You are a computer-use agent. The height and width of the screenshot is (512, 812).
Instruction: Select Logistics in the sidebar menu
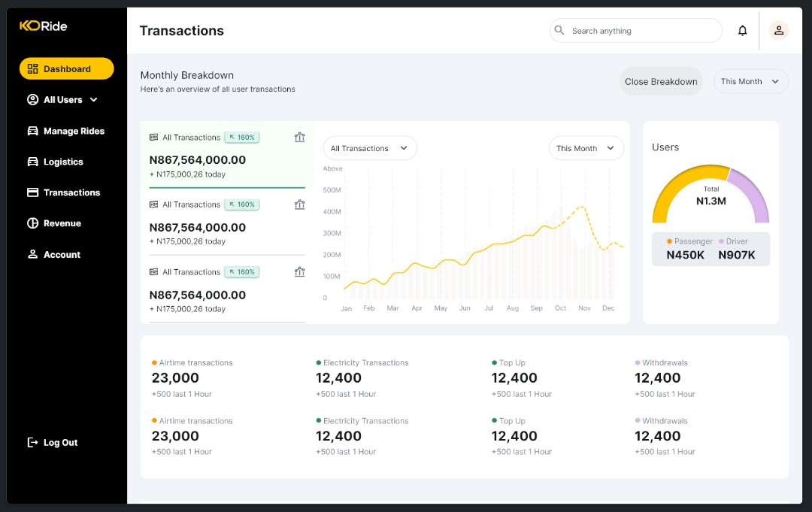pyautogui.click(x=64, y=162)
